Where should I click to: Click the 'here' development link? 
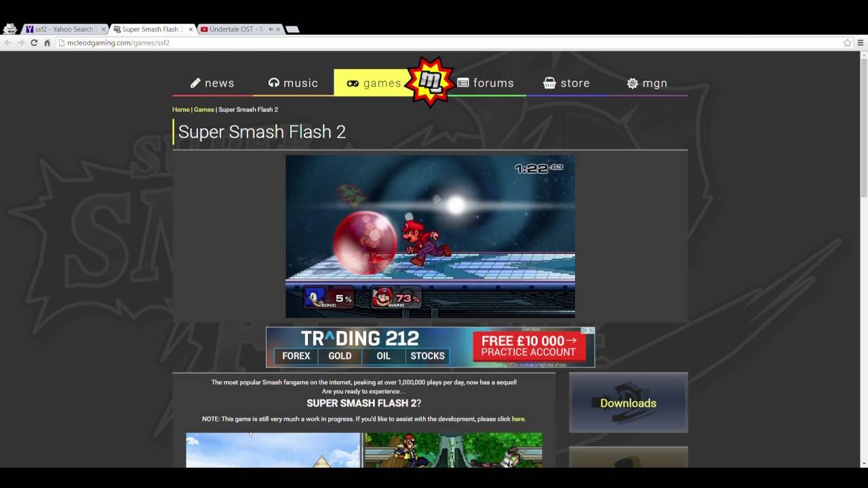(518, 419)
